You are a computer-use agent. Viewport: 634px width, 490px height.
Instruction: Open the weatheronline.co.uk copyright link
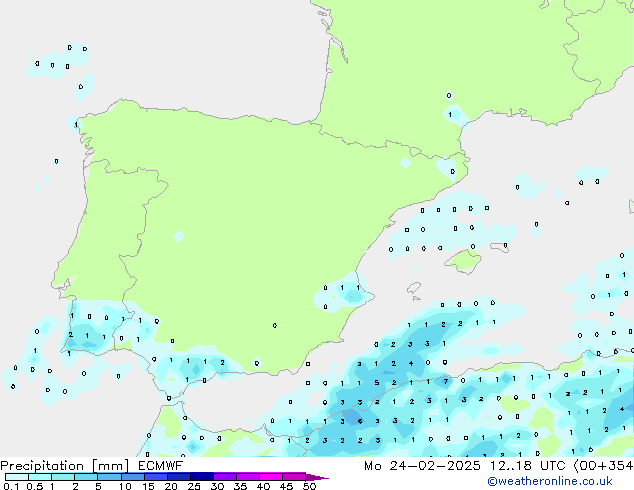tap(549, 481)
